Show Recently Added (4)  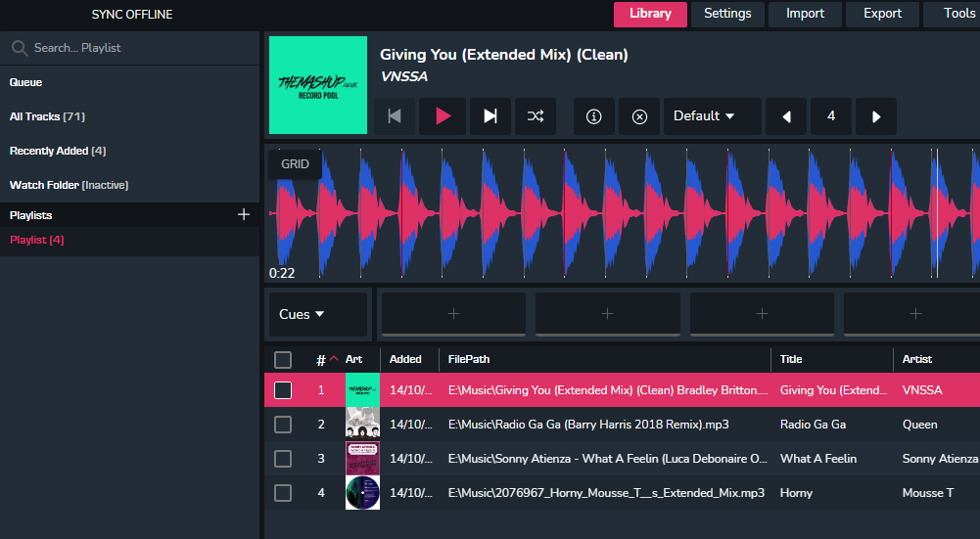click(58, 152)
